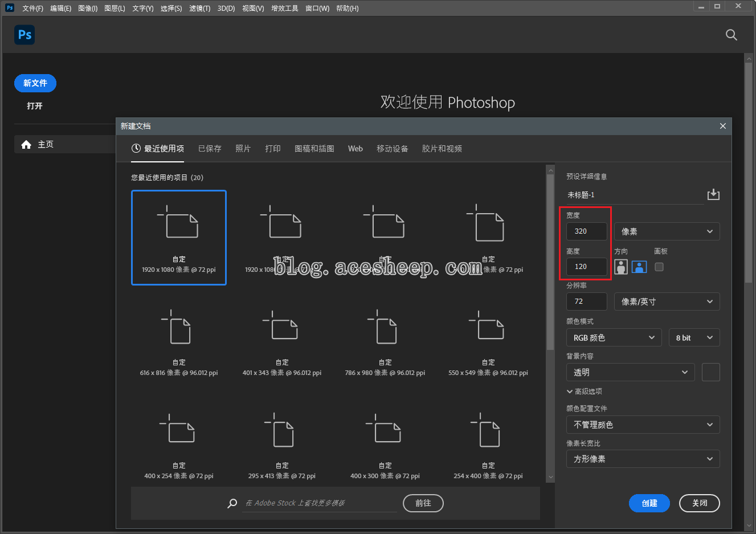Click the background color swatch
Screen dimensions: 756x534
(711, 372)
